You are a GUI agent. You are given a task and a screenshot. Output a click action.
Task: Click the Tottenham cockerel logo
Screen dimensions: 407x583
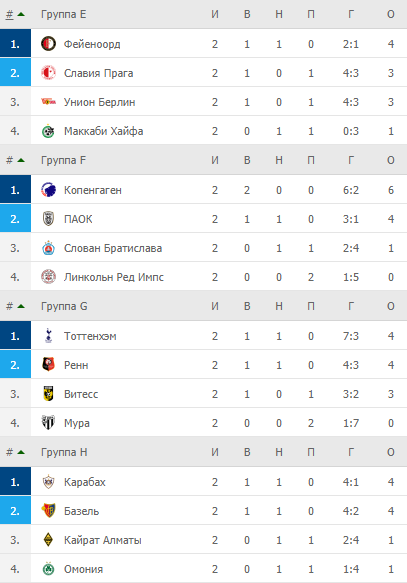click(x=48, y=336)
